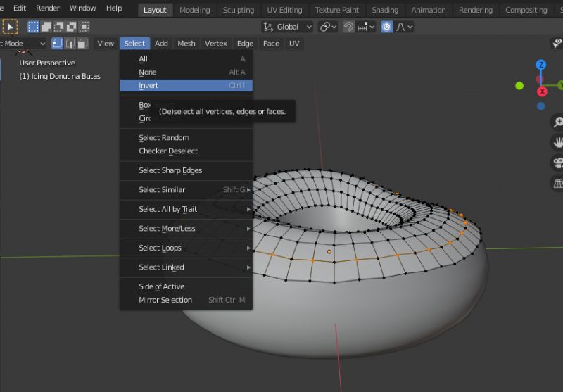Click the negative Y green gizmo dot
The height and width of the screenshot is (392, 563).
pos(519,86)
